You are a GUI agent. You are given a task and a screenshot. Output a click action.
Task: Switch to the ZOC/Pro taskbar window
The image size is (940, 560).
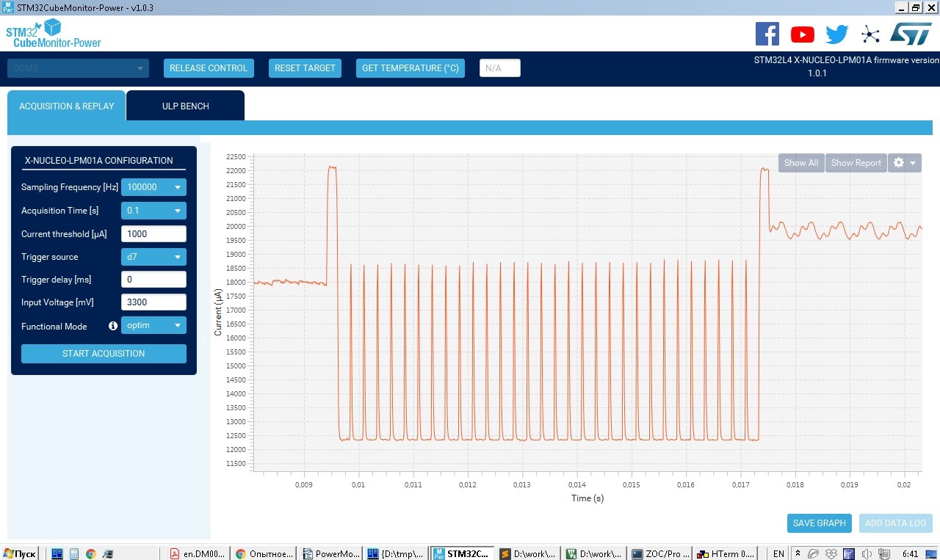(x=661, y=554)
